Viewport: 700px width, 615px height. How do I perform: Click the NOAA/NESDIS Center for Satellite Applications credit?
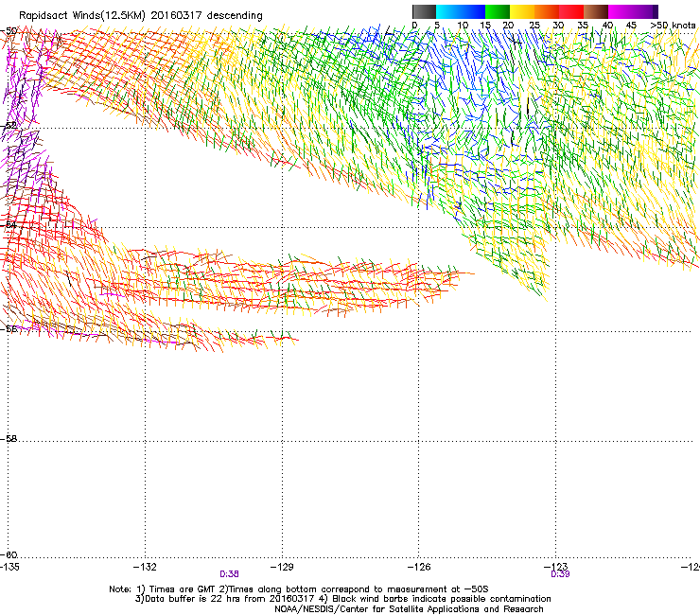[409, 609]
